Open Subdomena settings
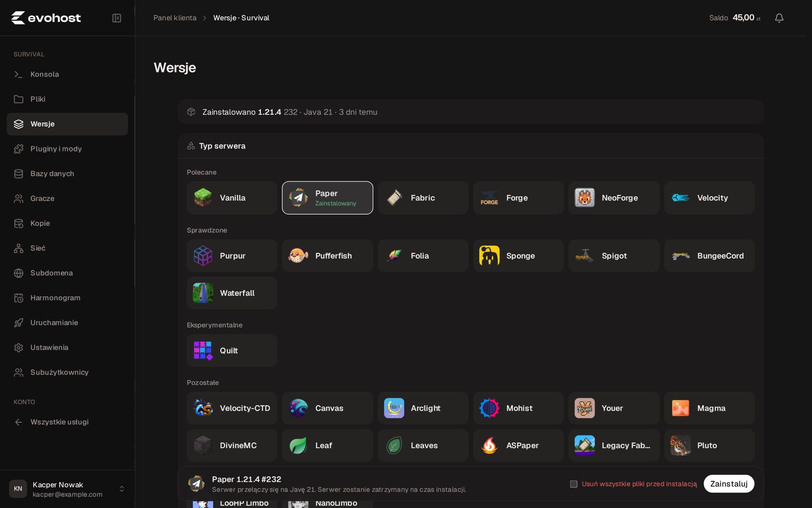The height and width of the screenshot is (508, 812). point(67,273)
